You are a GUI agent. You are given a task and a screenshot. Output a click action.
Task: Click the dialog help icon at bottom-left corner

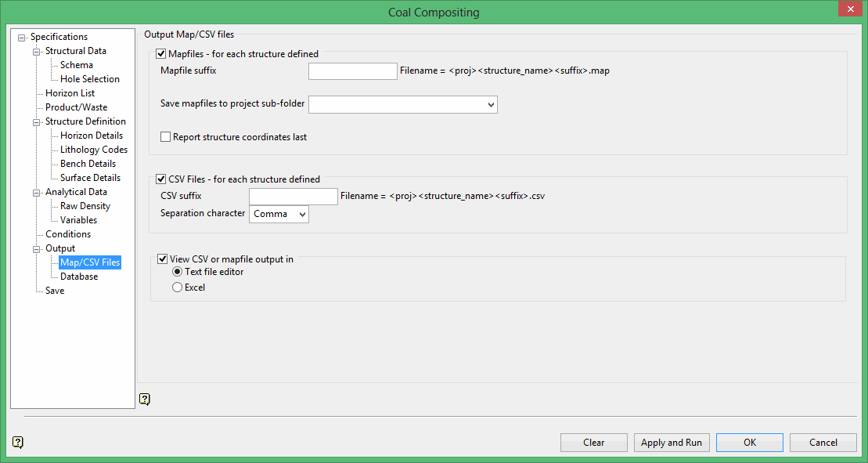pos(18,442)
